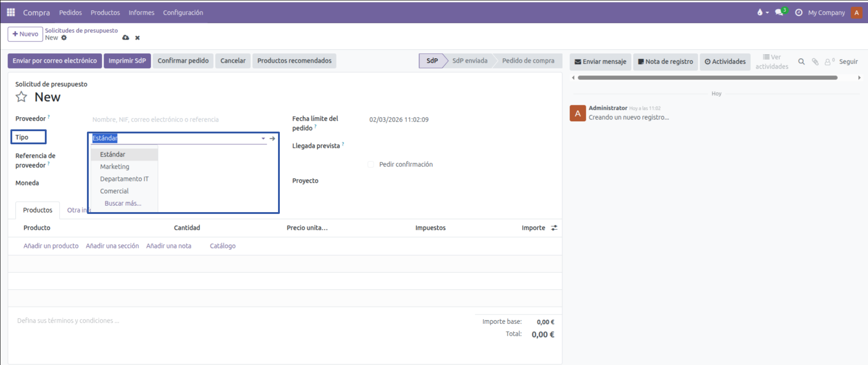This screenshot has height=365, width=868.
Task: Open the column settings adjust icon
Action: [x=554, y=228]
